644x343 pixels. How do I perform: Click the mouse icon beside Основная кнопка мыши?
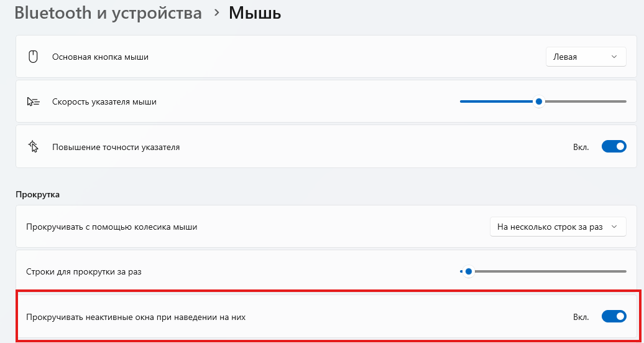pyautogui.click(x=33, y=57)
